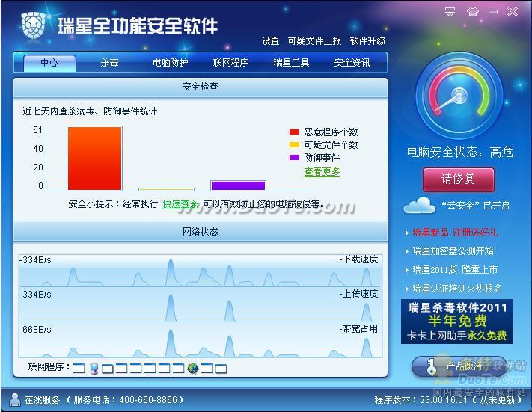Click the 从未更新 link
The width and height of the screenshot is (532, 412).
(x=498, y=400)
